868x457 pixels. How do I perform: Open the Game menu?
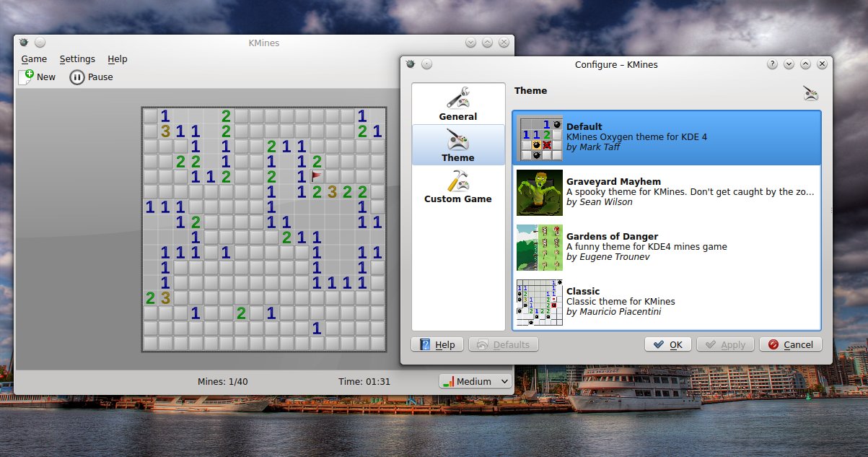click(34, 59)
